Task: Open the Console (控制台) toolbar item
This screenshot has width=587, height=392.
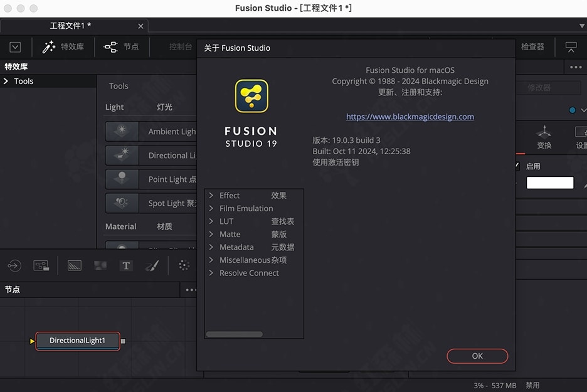Action: point(181,47)
